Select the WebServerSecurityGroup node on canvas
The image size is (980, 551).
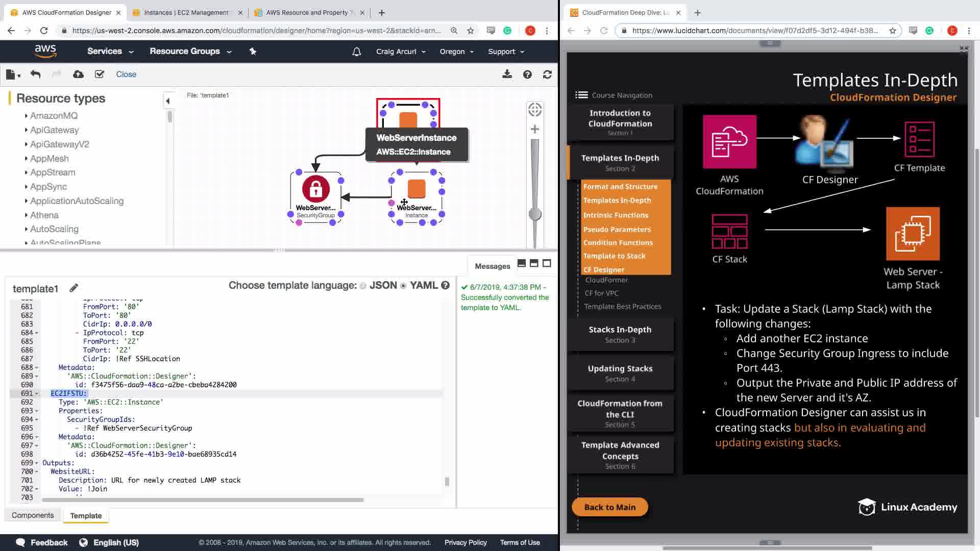(315, 190)
